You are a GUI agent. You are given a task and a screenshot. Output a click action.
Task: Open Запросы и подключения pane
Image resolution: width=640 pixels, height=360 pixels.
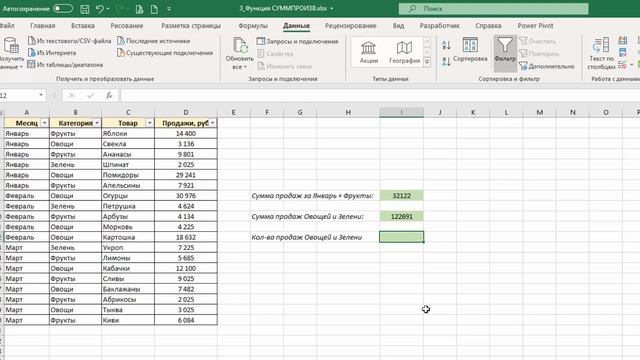click(298, 41)
